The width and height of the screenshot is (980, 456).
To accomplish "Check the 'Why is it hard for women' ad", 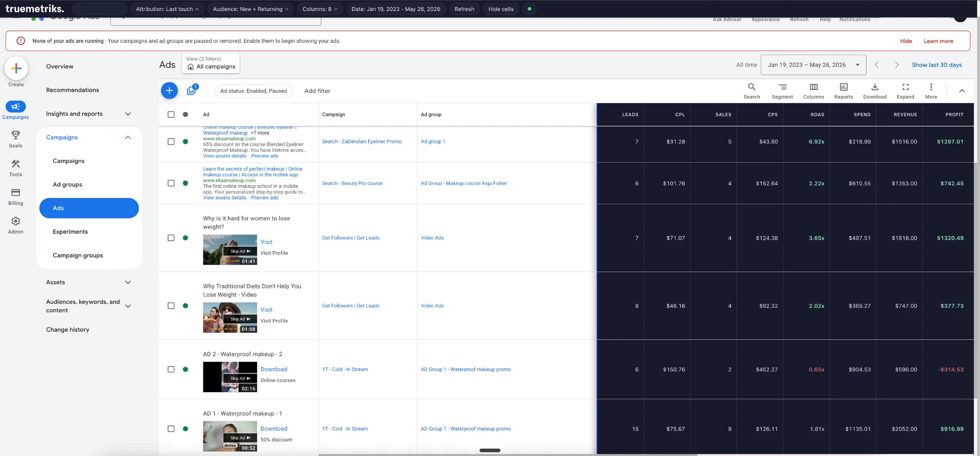I will (x=171, y=238).
